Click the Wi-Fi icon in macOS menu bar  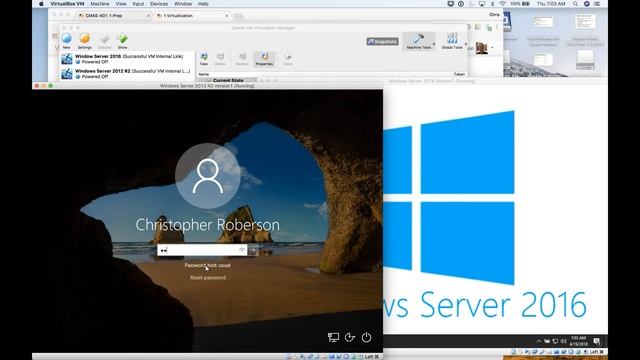coord(502,4)
